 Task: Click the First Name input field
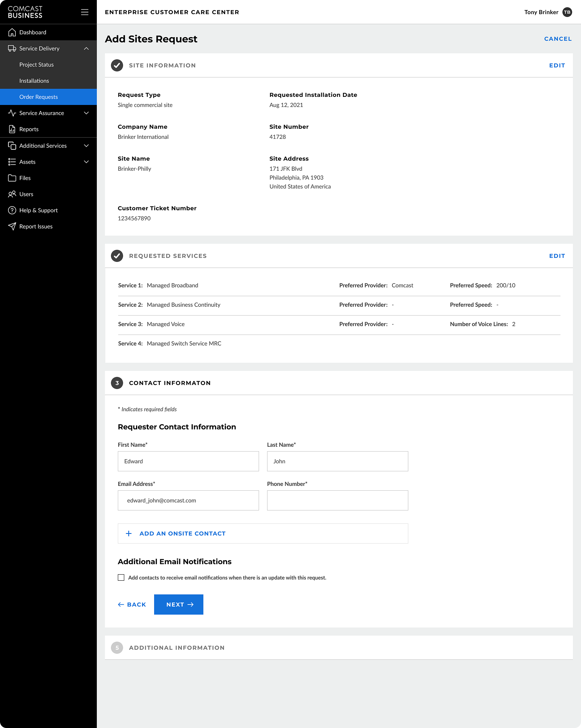pyautogui.click(x=188, y=461)
